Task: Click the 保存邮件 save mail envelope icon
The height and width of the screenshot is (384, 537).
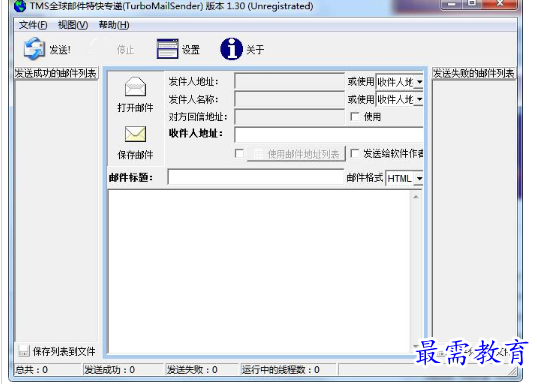Action: pyautogui.click(x=135, y=134)
